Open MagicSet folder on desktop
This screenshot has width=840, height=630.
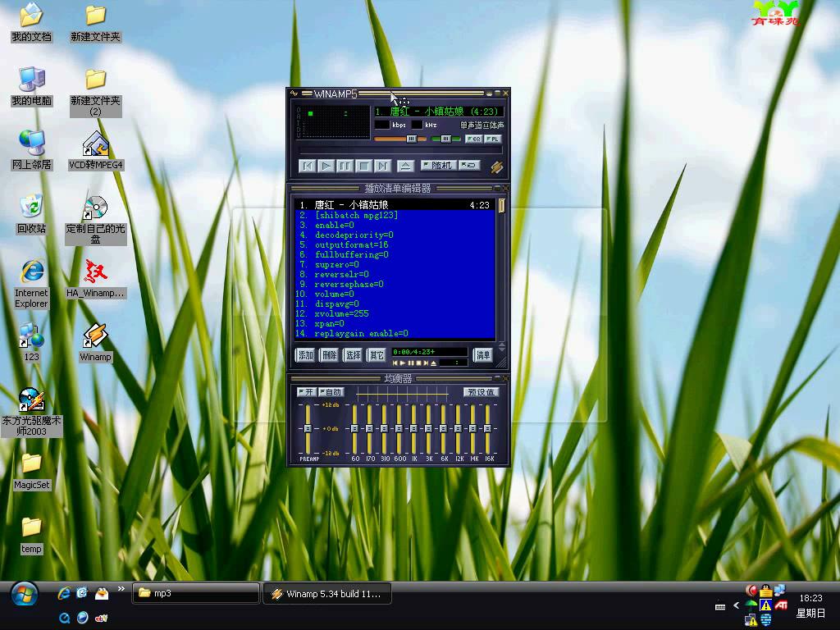pyautogui.click(x=31, y=472)
